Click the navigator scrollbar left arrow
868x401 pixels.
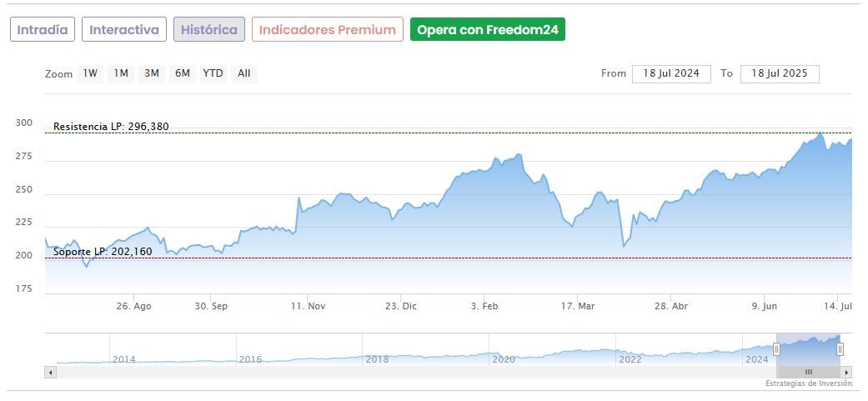(x=50, y=372)
